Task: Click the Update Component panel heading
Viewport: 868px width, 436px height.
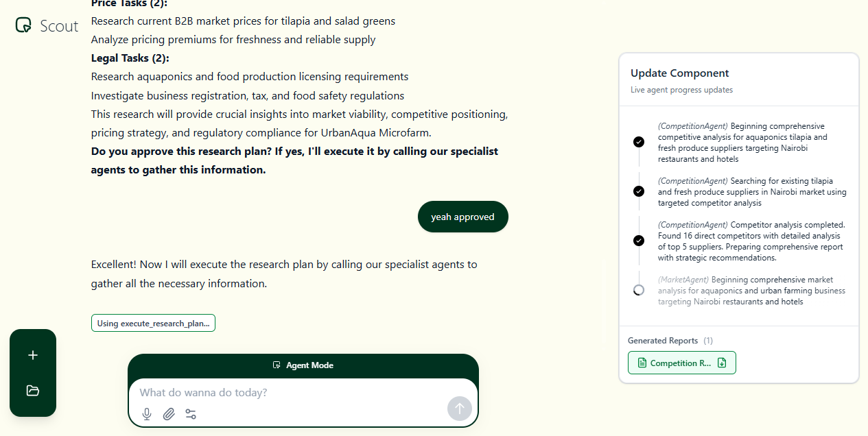Action: 679,73
